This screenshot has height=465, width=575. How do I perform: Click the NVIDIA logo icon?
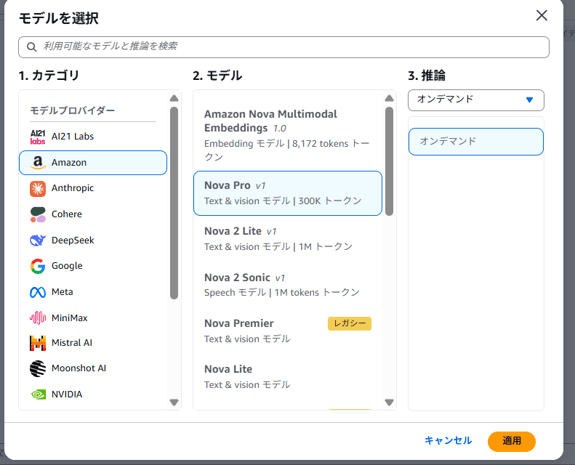tap(38, 395)
